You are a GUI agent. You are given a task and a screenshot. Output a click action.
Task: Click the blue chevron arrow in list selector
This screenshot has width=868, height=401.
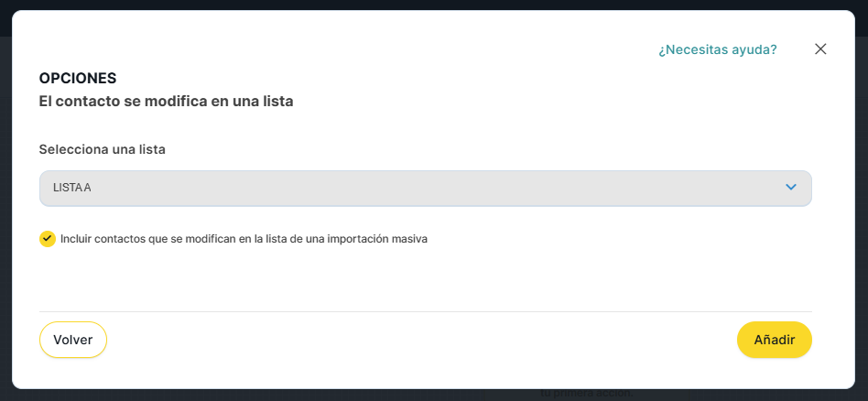point(791,188)
